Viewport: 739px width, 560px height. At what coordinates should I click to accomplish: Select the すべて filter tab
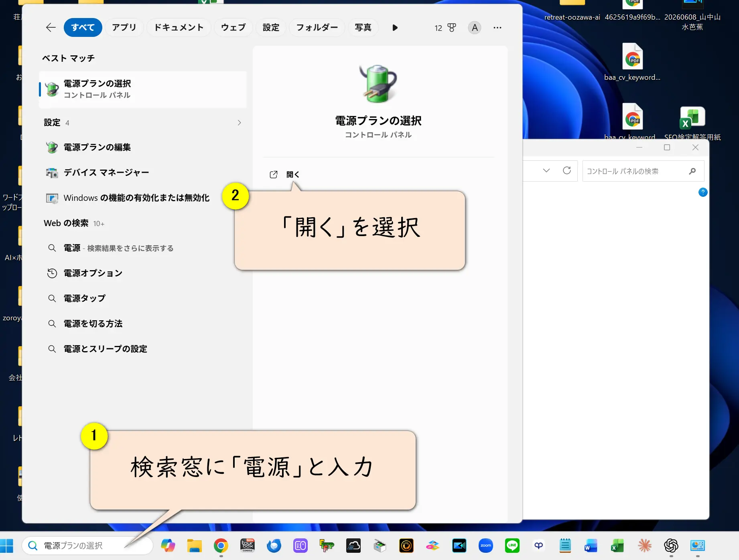(83, 28)
